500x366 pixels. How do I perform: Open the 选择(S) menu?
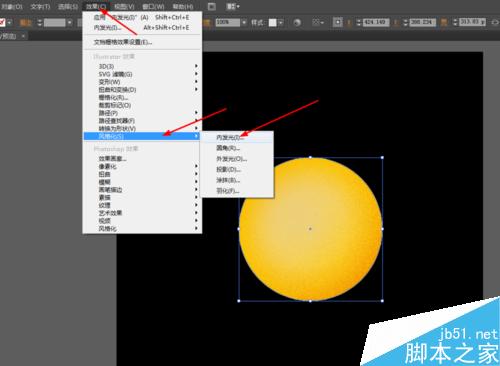tap(68, 7)
